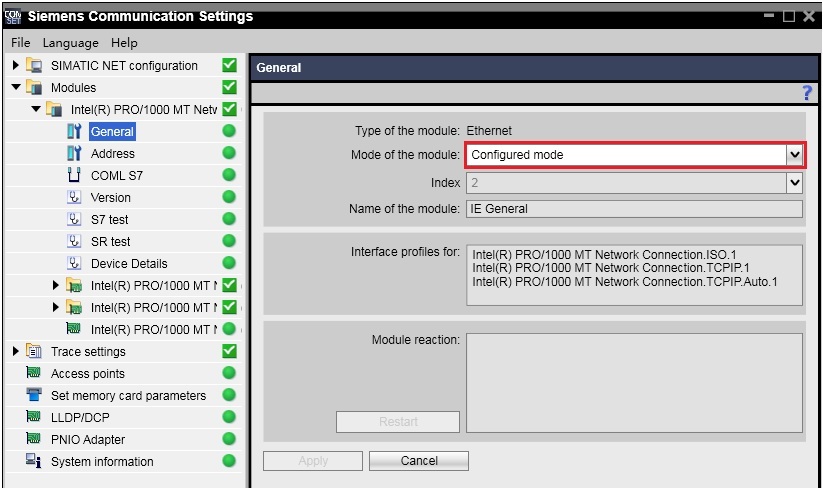Select the Version tree item
823x488 pixels.
[111, 197]
